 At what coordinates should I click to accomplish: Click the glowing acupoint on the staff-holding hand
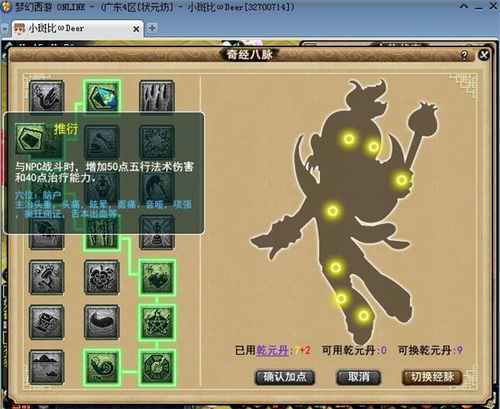tap(402, 180)
